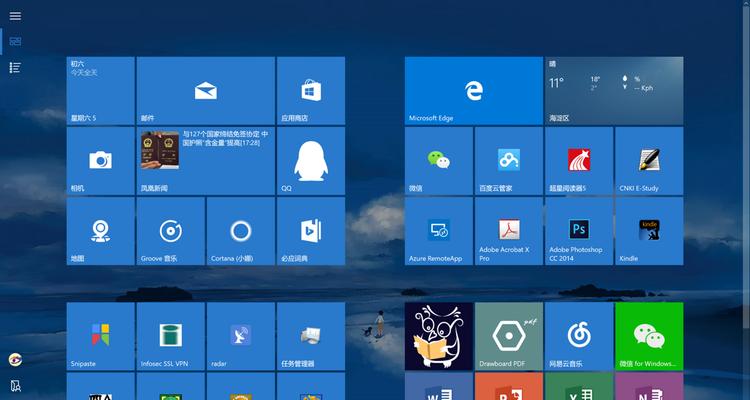The width and height of the screenshot is (750, 400).
Task: Open Infosec SSL VPN tile
Action: 171,336
